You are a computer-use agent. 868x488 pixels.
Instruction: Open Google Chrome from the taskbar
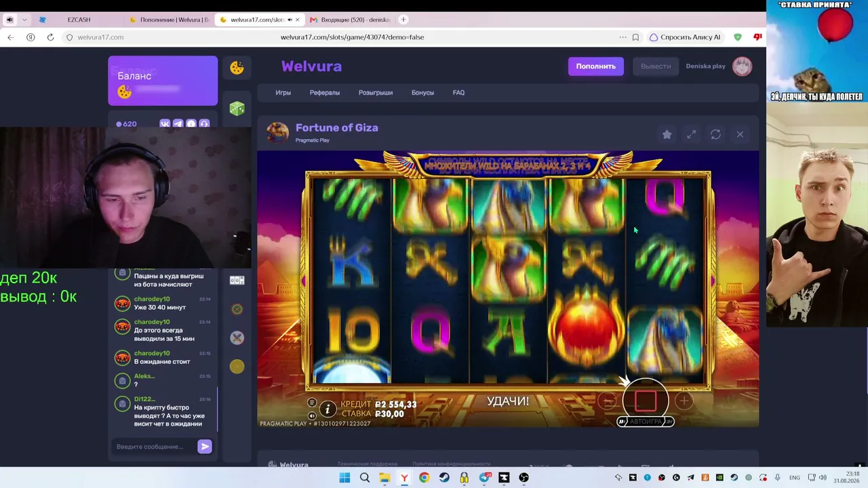pos(424,478)
